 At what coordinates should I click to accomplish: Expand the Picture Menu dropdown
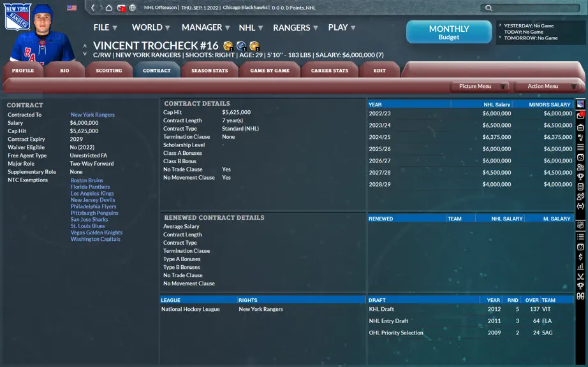coord(480,86)
